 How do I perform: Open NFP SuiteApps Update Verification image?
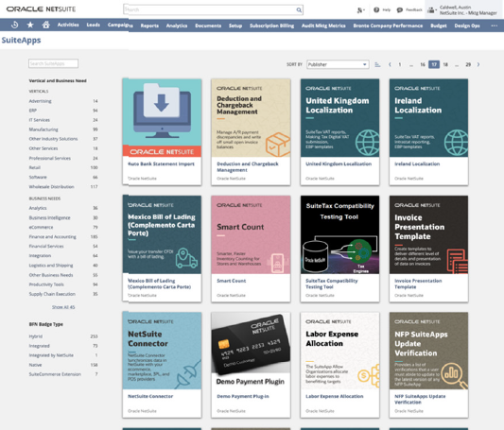coord(428,351)
